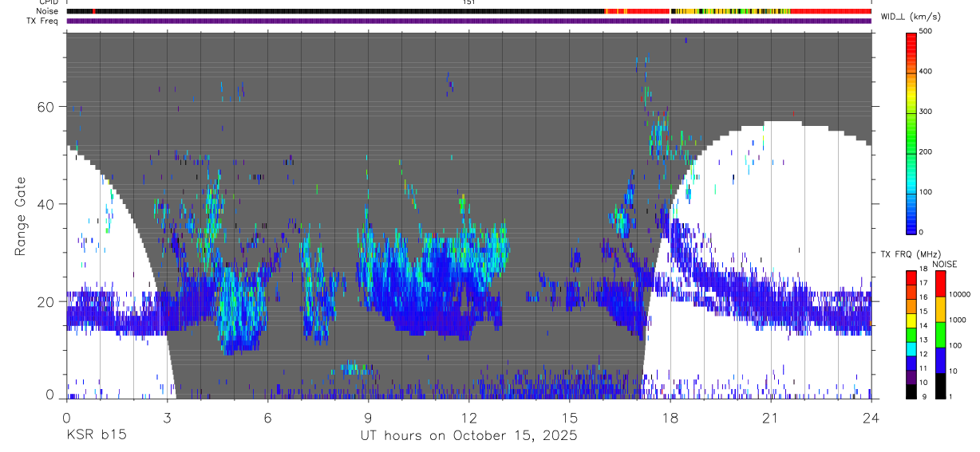Click the green swatch in the NOISE legend
This screenshot has width=980, height=452.
(941, 334)
